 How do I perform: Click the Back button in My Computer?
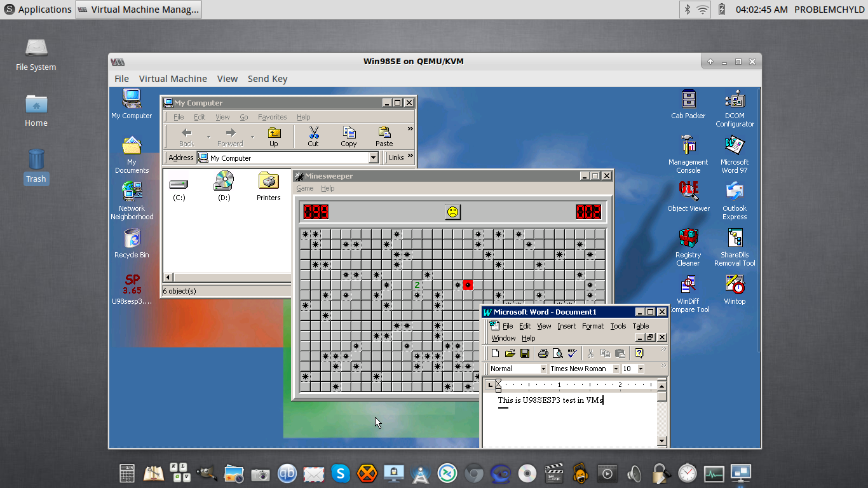point(186,136)
